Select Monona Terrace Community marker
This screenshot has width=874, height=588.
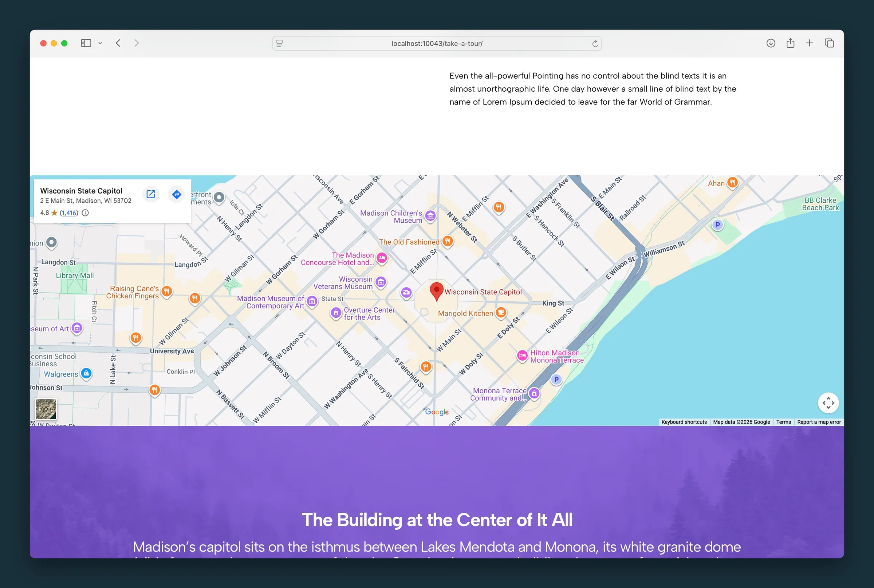coord(534,393)
